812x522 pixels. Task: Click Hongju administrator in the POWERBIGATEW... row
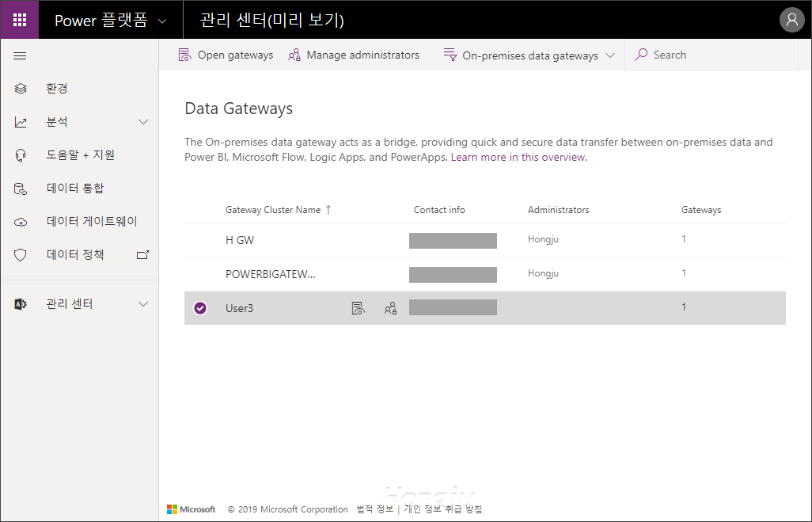[543, 273]
